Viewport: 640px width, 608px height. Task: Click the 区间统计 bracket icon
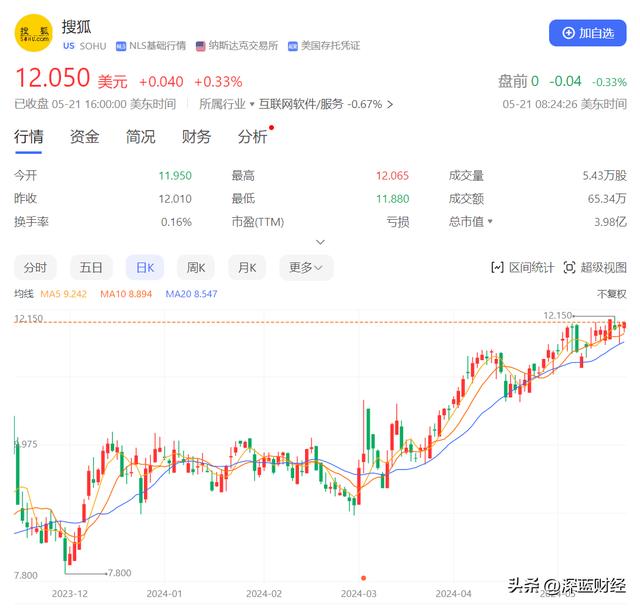click(x=497, y=268)
